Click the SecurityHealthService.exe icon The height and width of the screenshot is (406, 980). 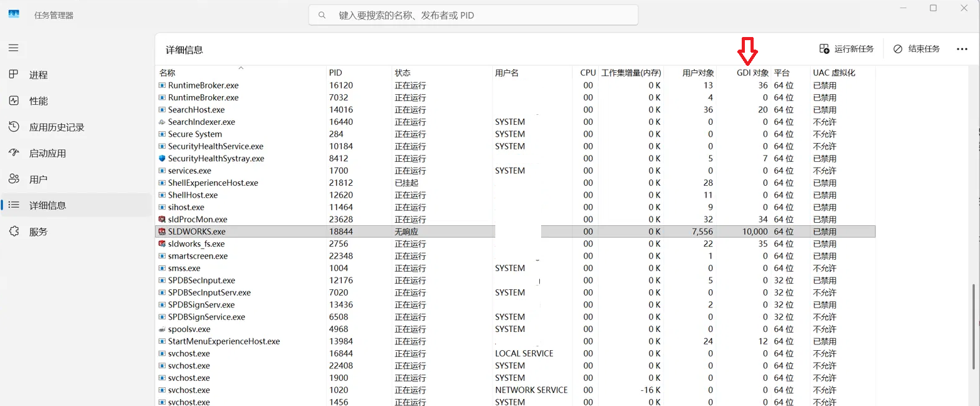(162, 146)
